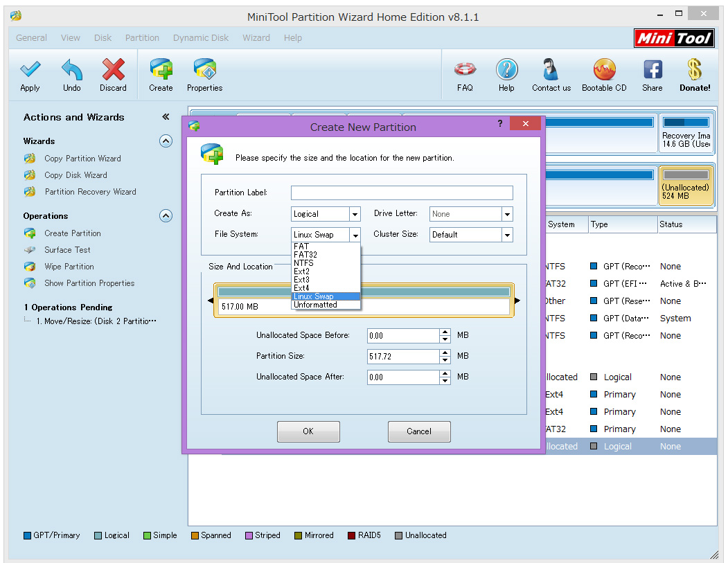The image size is (728, 563).
Task: Select the pending Move/Resize operation
Action: [96, 321]
